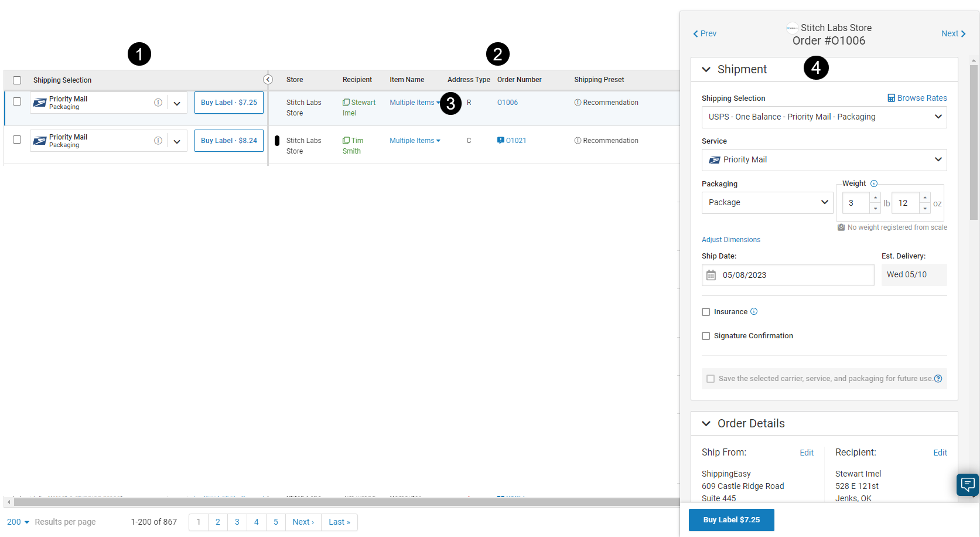Click the info icon on the $8.24 Priority Mail row

pyautogui.click(x=158, y=141)
